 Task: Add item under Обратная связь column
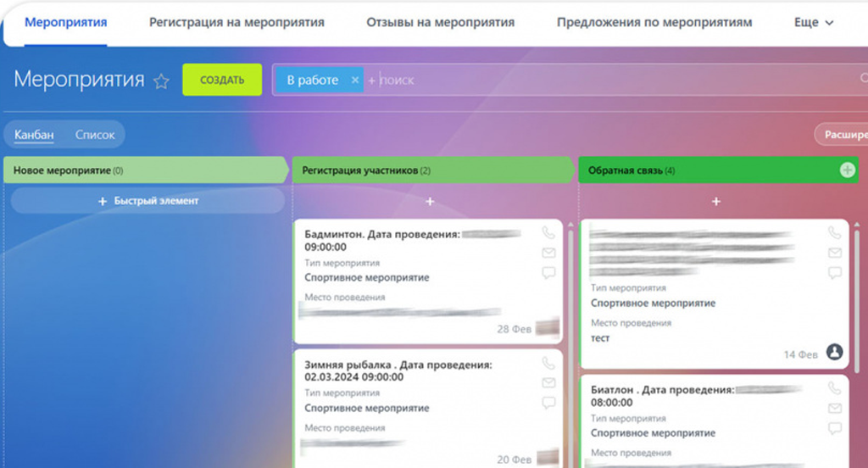tap(716, 202)
